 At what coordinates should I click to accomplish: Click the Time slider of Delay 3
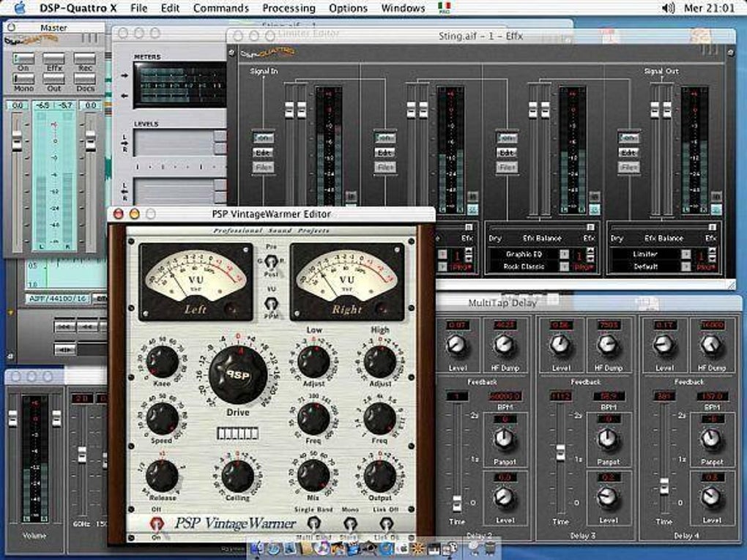point(561,452)
